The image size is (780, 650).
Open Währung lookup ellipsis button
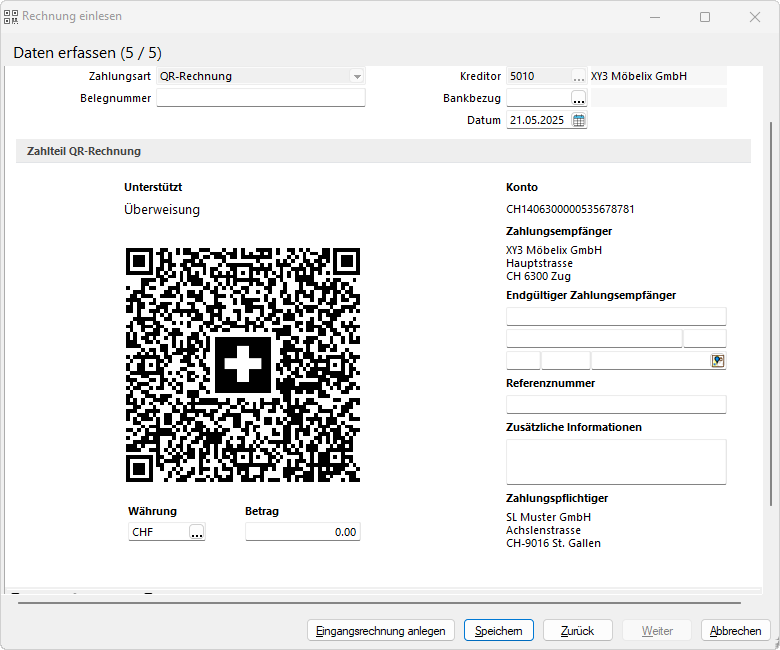pyautogui.click(x=196, y=532)
